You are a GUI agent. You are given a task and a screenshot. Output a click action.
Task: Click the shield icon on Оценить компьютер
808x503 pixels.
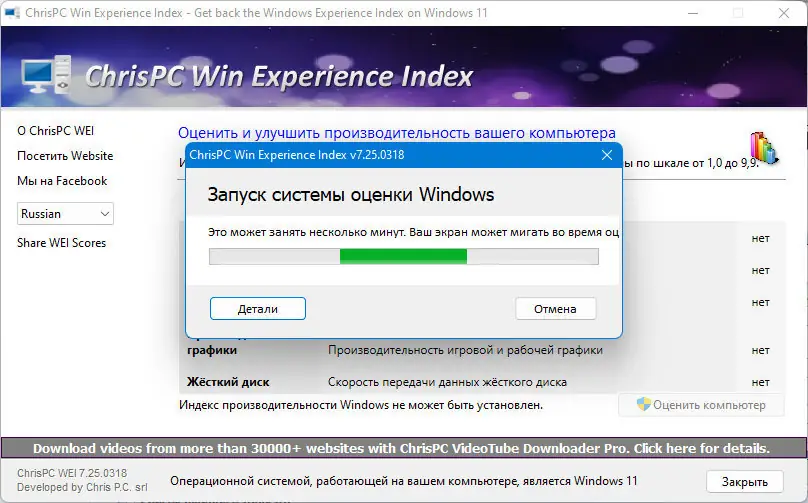tap(644, 404)
